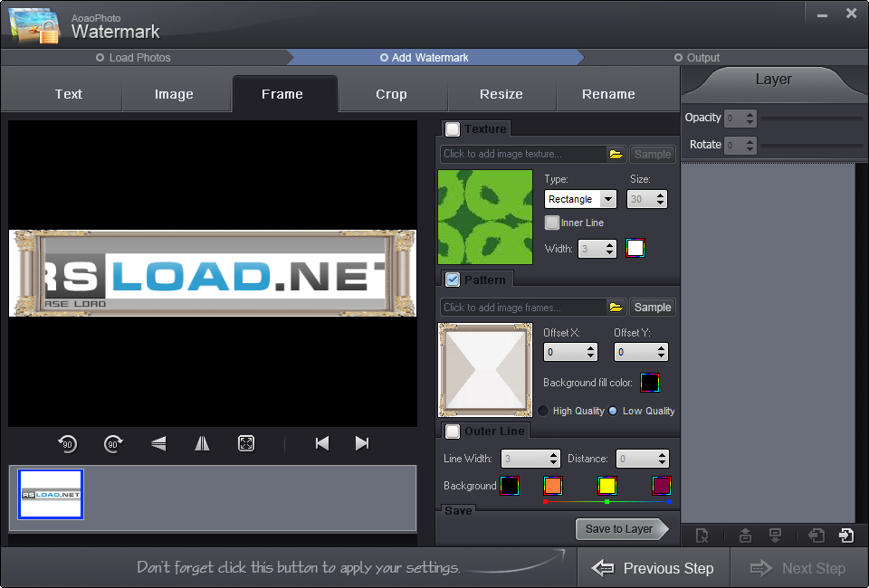Image resolution: width=869 pixels, height=588 pixels.
Task: Increase layer Rotate spinner
Action: (750, 141)
